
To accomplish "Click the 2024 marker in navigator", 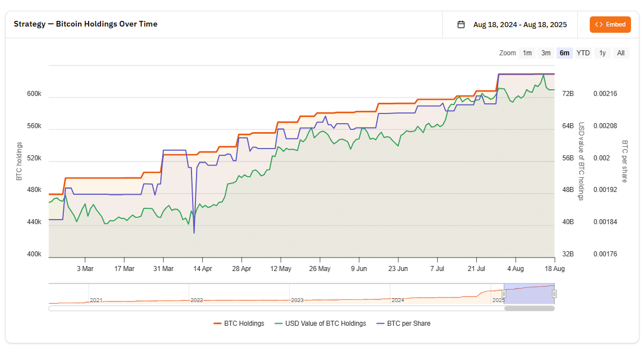I will point(398,300).
